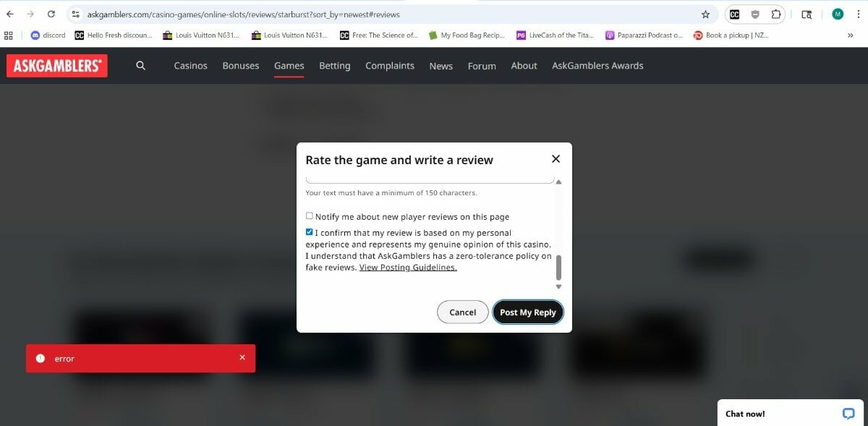The width and height of the screenshot is (868, 426).
Task: Open the Casinos menu item
Action: pyautogui.click(x=190, y=66)
